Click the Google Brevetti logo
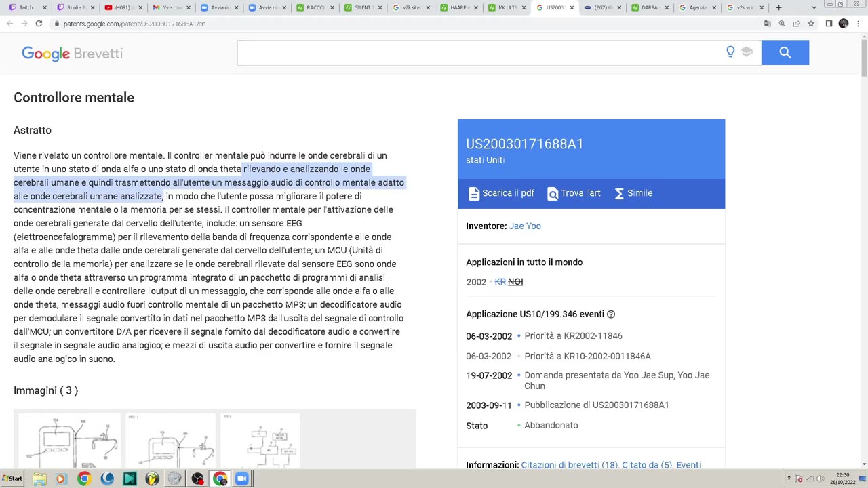This screenshot has height=488, width=868. [x=72, y=54]
